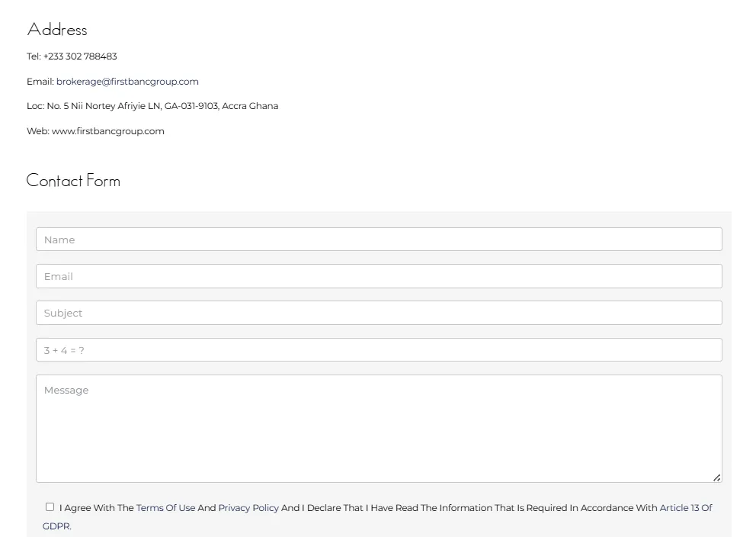
Task: Click the Message box resize handle
Action: (x=716, y=478)
